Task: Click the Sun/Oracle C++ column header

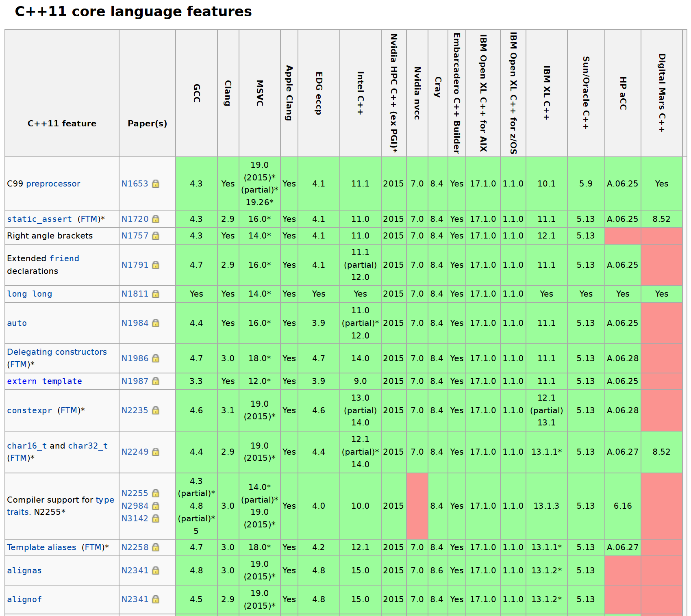Action: coord(586,93)
